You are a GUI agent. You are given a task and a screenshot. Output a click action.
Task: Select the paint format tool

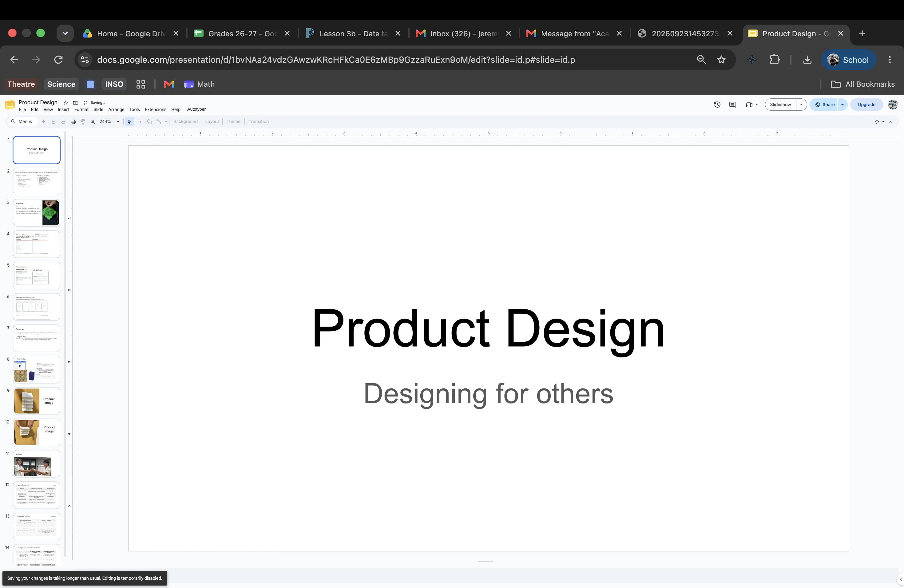pos(83,121)
